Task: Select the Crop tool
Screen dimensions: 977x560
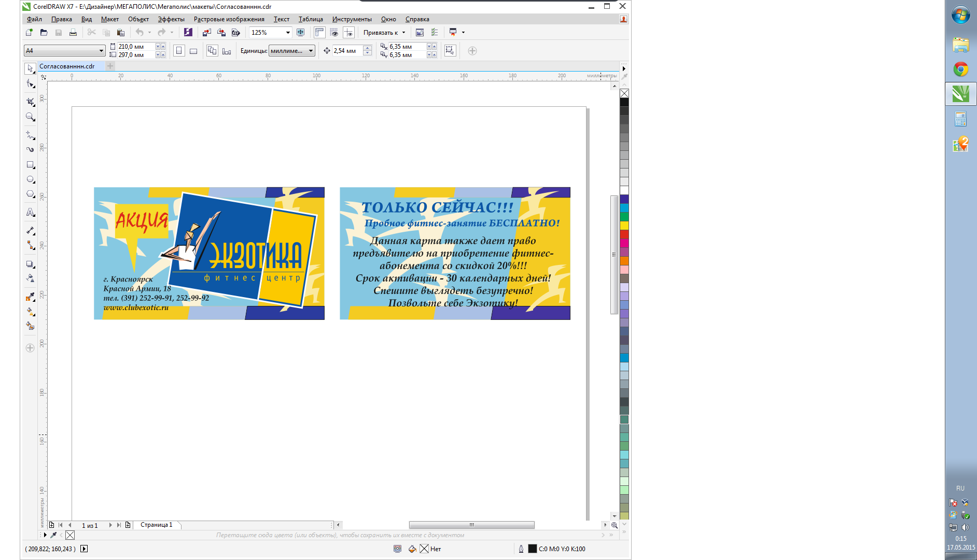Action: click(x=30, y=102)
